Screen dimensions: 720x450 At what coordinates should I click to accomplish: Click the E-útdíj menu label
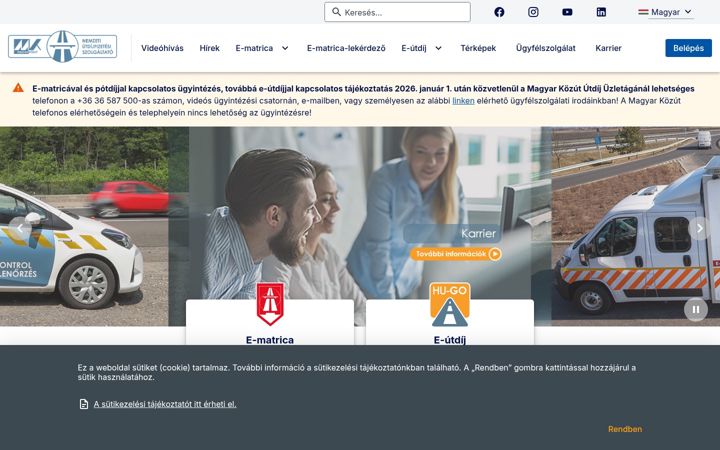point(414,48)
